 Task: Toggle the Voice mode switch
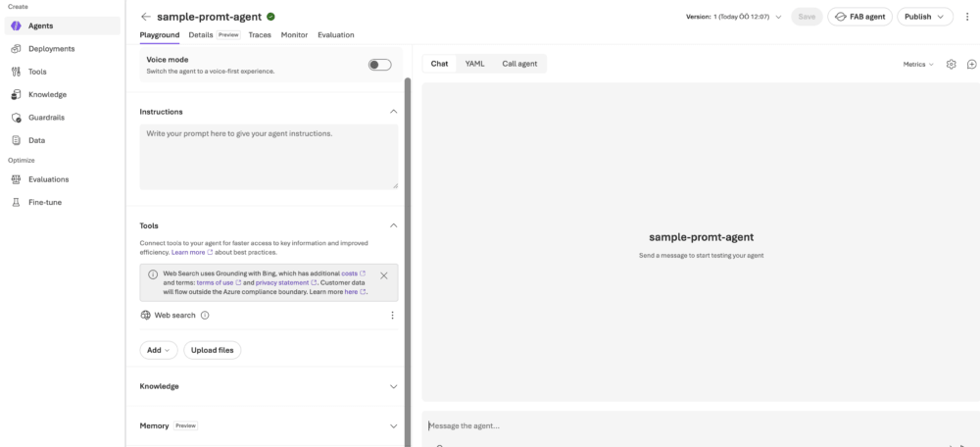pyautogui.click(x=379, y=65)
